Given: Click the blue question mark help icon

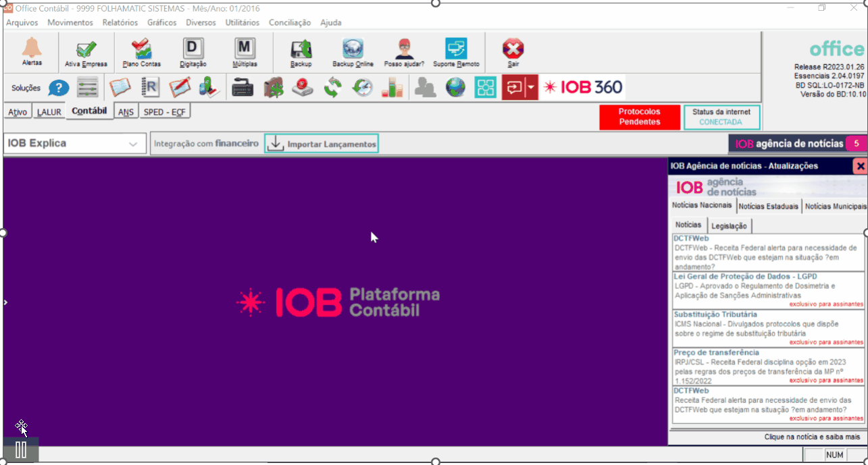Looking at the screenshot, I should click(59, 88).
